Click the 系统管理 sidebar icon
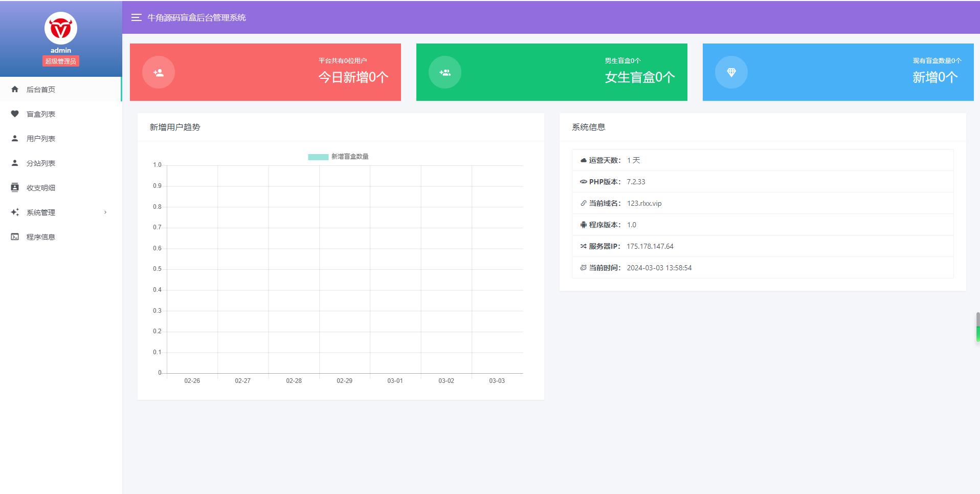 [x=15, y=212]
